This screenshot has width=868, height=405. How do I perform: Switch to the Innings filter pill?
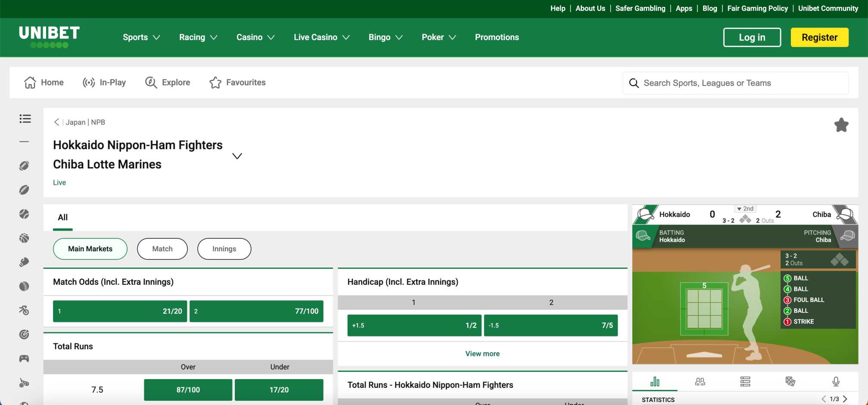[224, 249]
